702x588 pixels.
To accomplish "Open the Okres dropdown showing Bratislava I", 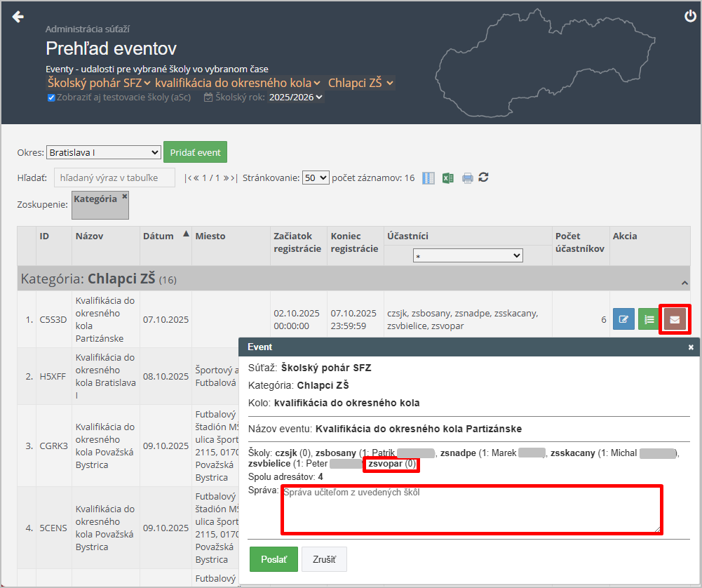I will point(104,152).
